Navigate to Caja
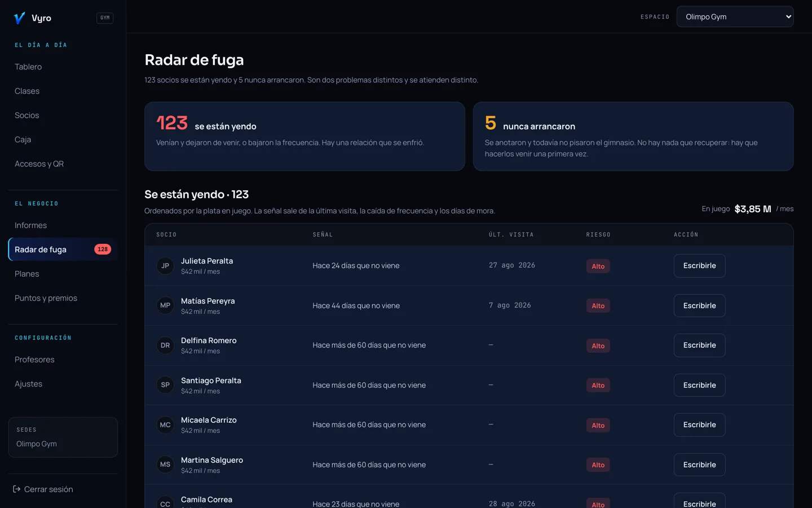Image resolution: width=812 pixels, height=508 pixels. (x=63, y=139)
